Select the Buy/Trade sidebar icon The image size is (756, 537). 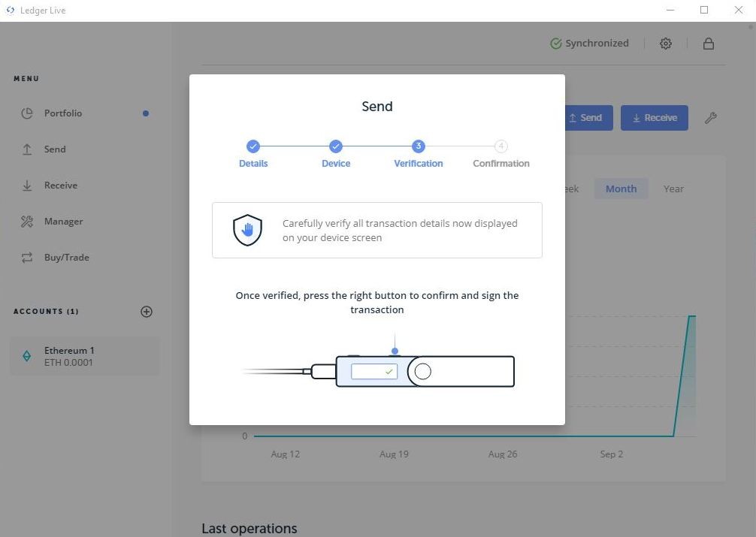point(28,257)
